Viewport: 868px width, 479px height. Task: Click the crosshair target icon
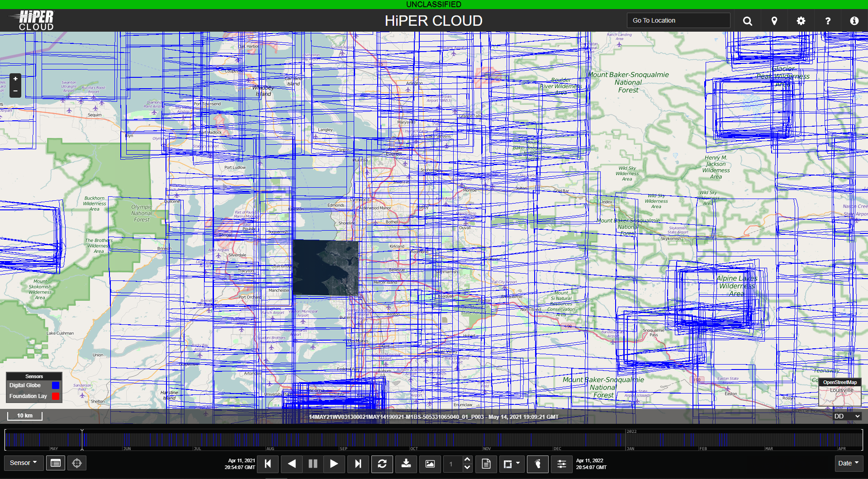[x=77, y=463]
